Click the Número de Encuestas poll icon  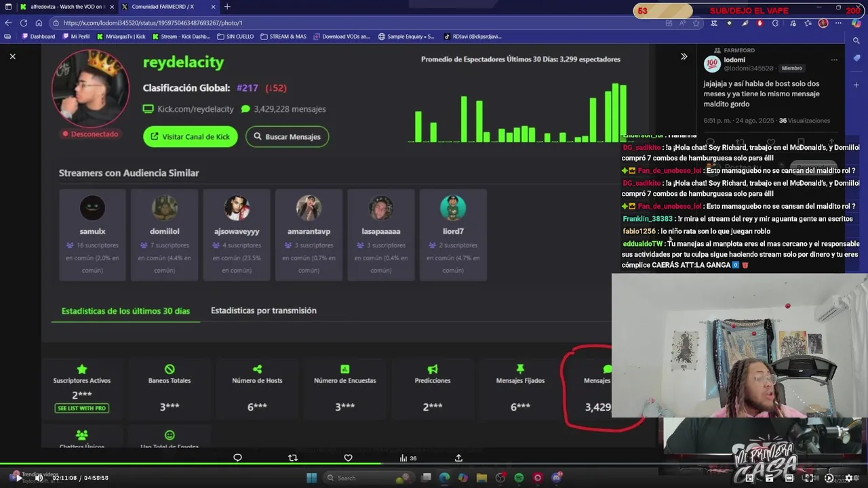(x=344, y=369)
